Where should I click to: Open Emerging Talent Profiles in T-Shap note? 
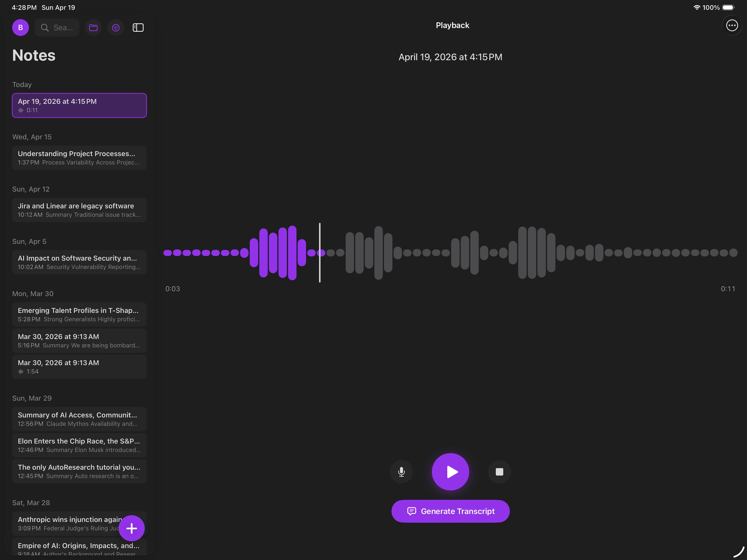(x=79, y=315)
